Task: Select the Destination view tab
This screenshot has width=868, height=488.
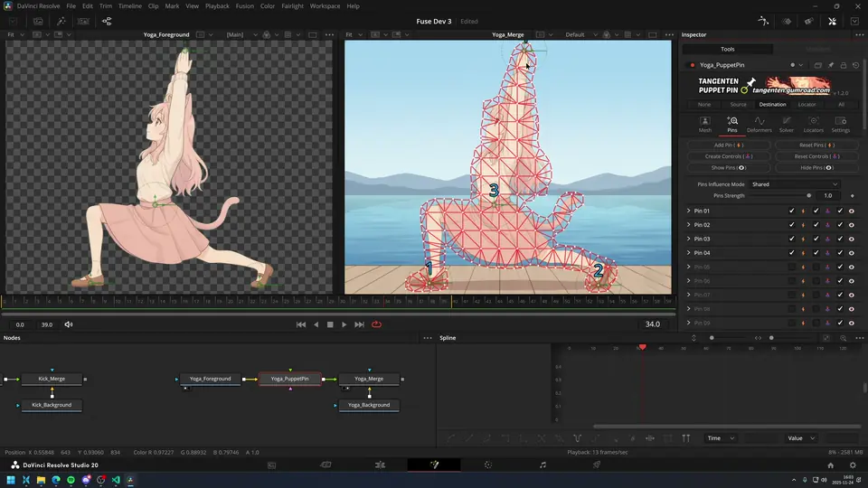Action: point(772,105)
